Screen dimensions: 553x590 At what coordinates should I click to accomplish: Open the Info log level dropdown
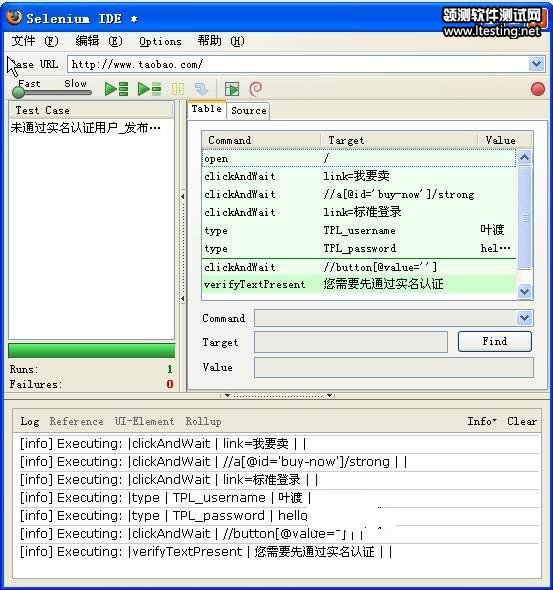point(482,421)
